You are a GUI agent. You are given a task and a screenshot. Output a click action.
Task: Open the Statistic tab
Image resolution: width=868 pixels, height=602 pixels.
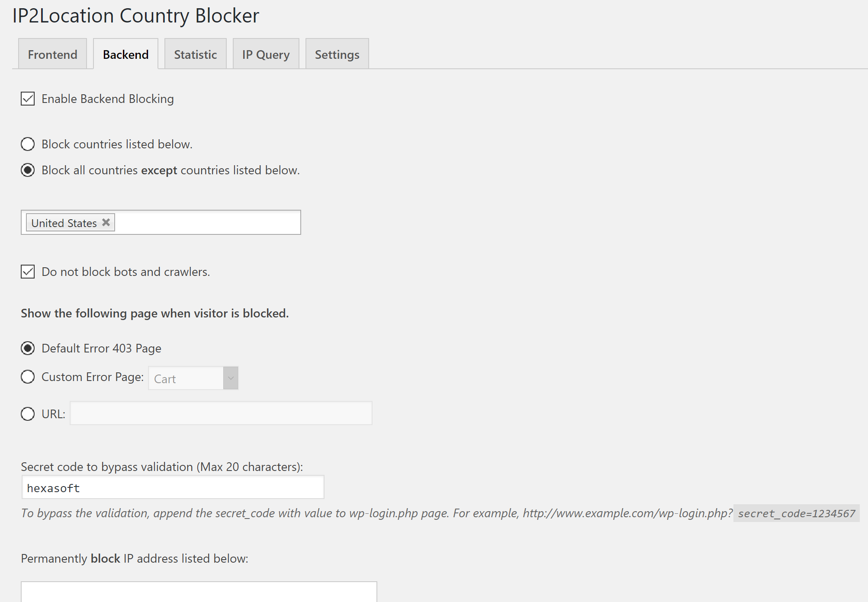point(195,54)
